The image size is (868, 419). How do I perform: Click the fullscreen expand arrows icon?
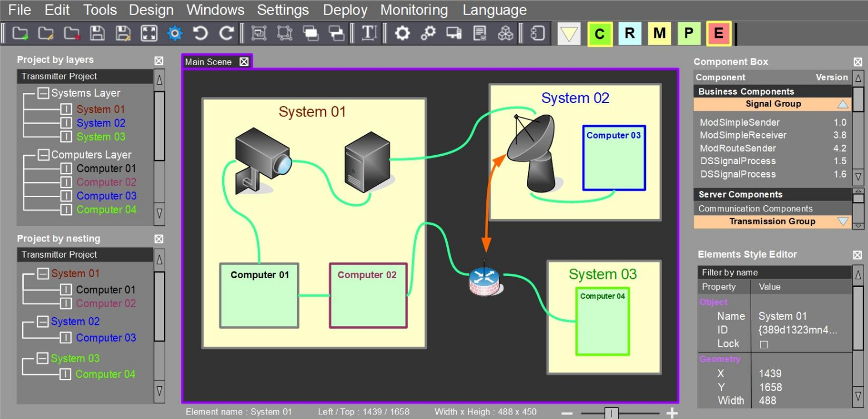click(149, 34)
